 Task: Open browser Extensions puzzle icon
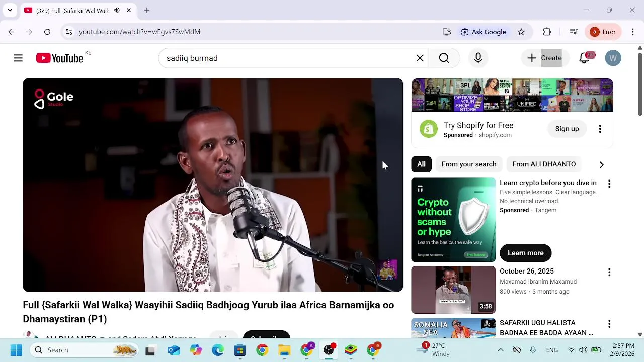click(547, 32)
